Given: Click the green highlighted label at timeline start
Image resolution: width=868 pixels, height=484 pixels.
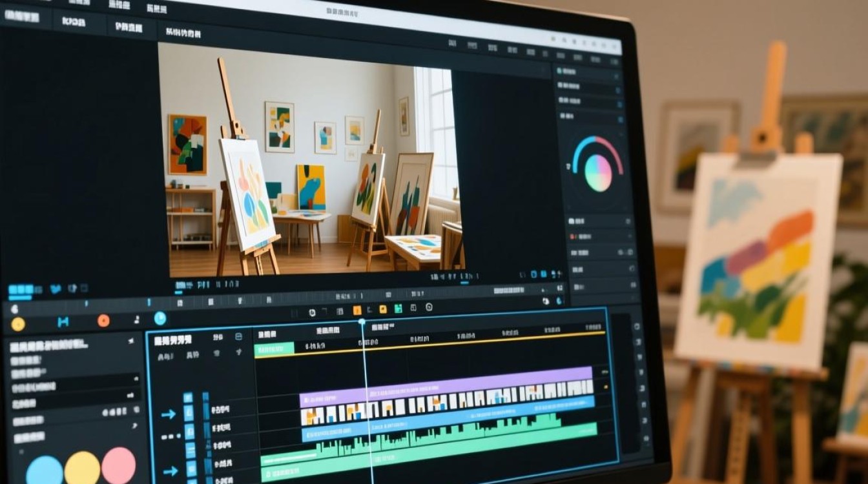Looking at the screenshot, I should pyautogui.click(x=274, y=348).
